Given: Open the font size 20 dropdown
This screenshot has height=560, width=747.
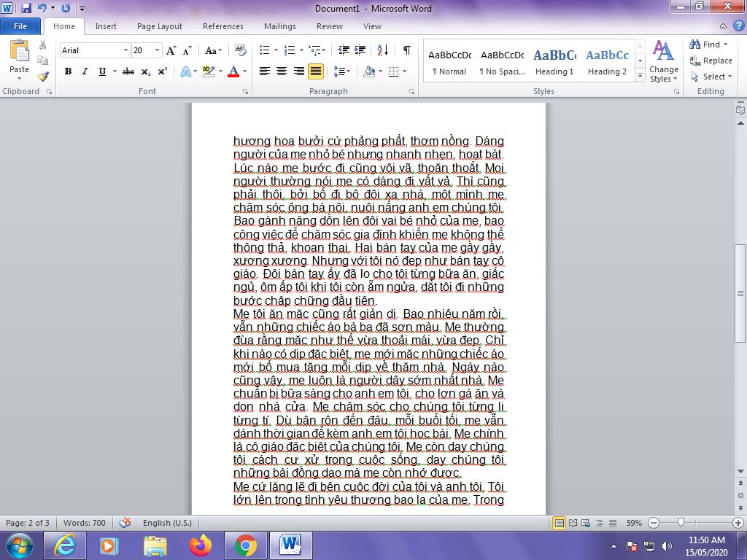Looking at the screenshot, I should [158, 50].
